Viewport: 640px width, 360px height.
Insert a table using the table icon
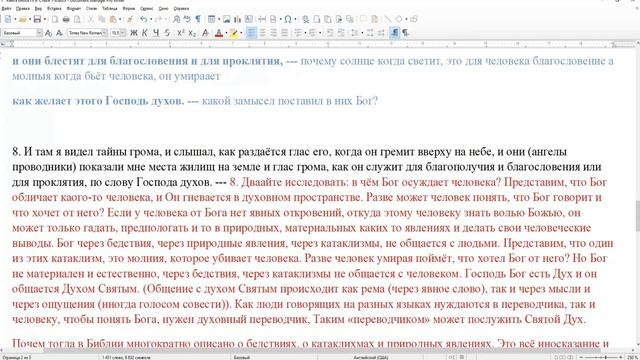211,19
